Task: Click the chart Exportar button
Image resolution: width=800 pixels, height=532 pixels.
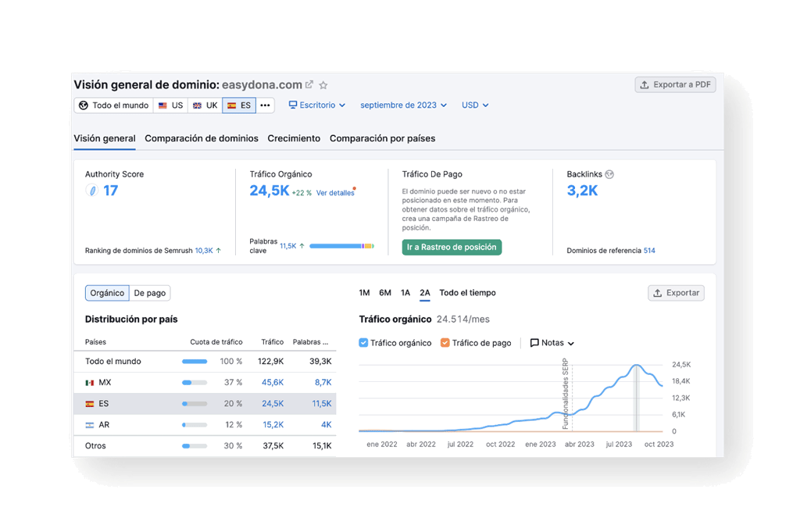Action: (676, 293)
